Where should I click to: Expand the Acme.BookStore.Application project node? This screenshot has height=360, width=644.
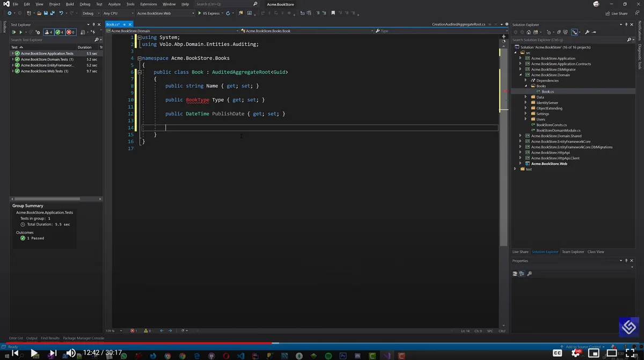[x=520, y=58]
